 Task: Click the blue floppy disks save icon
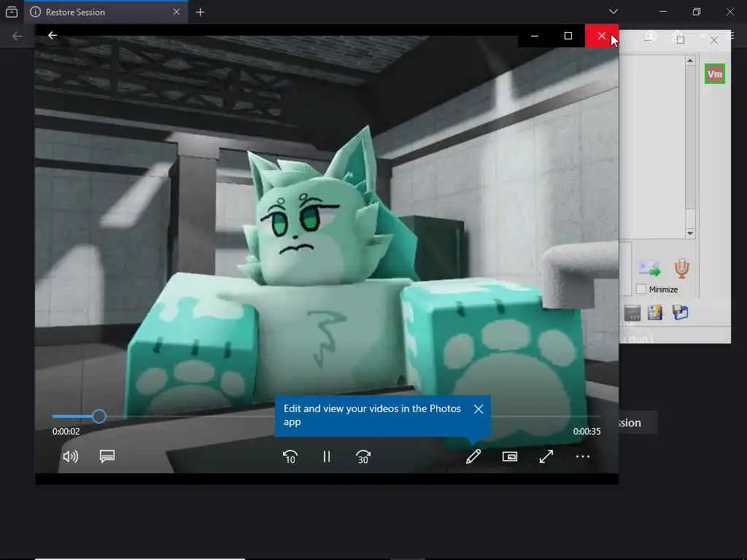[680, 313]
